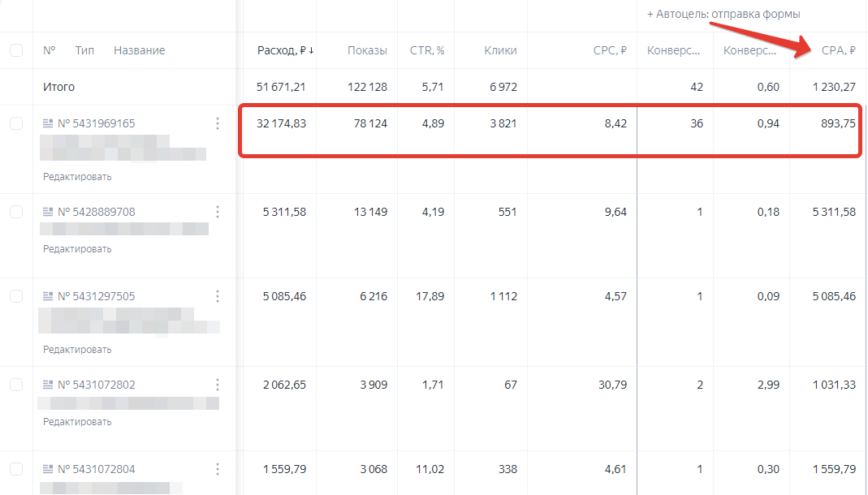Click campaign type icon beside № 5431969165
The width and height of the screenshot is (868, 495).
click(x=48, y=123)
